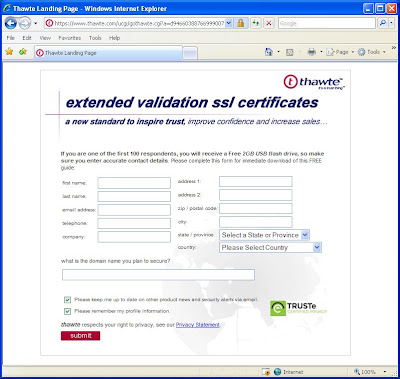Show more toolbar commands chevron
Viewport: 400px width, 379px height.
point(393,48)
